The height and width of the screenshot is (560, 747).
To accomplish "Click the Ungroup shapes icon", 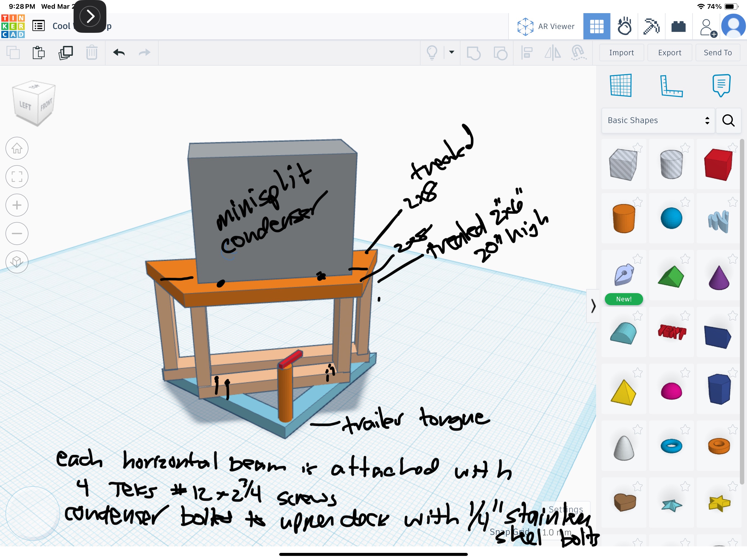I will tap(500, 53).
